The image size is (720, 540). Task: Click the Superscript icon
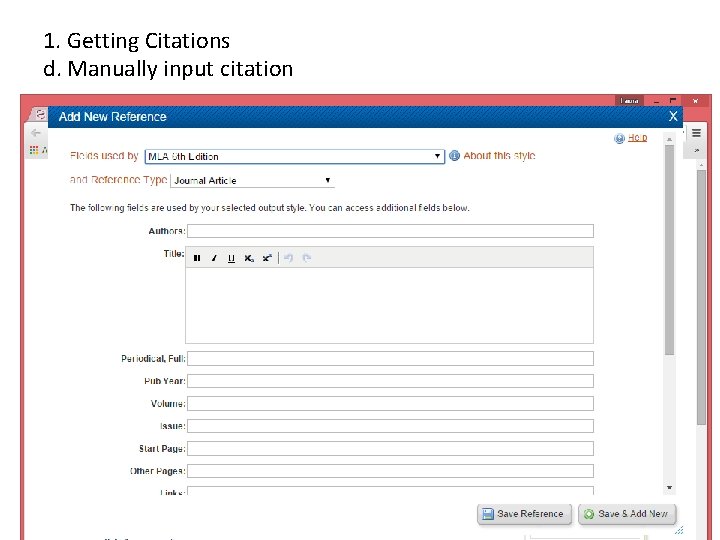267,258
